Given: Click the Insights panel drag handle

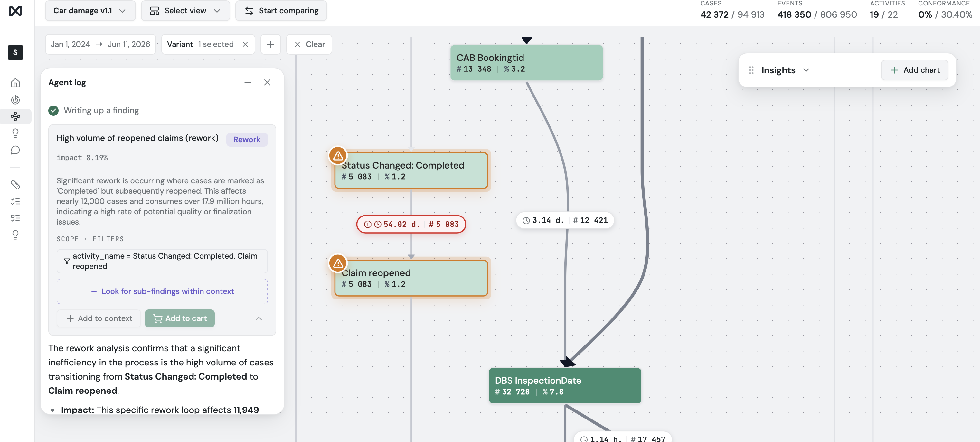Looking at the screenshot, I should (x=751, y=70).
